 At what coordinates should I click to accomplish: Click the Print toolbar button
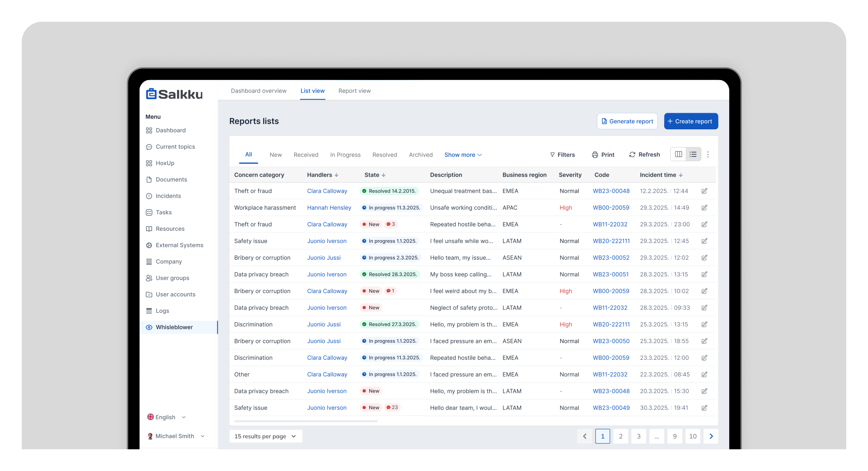point(603,155)
